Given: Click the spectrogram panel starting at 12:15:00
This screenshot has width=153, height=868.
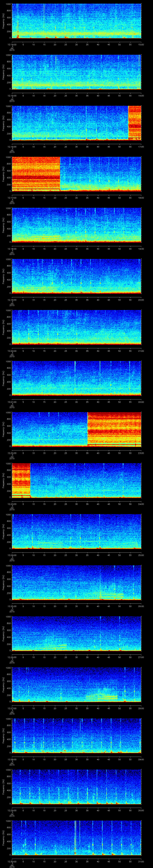Looking at the screenshot, I should click(76, 72).
